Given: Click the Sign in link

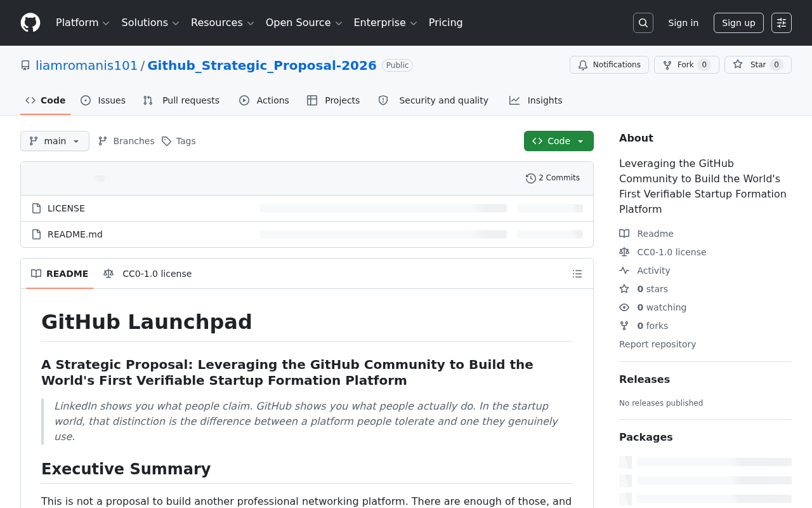Looking at the screenshot, I should [x=683, y=23].
